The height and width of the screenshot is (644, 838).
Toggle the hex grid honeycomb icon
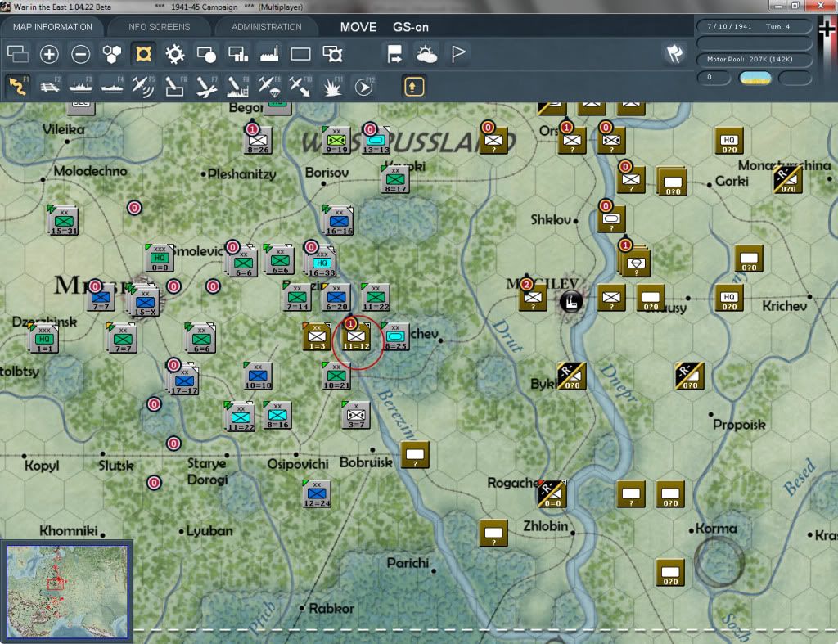coord(112,54)
